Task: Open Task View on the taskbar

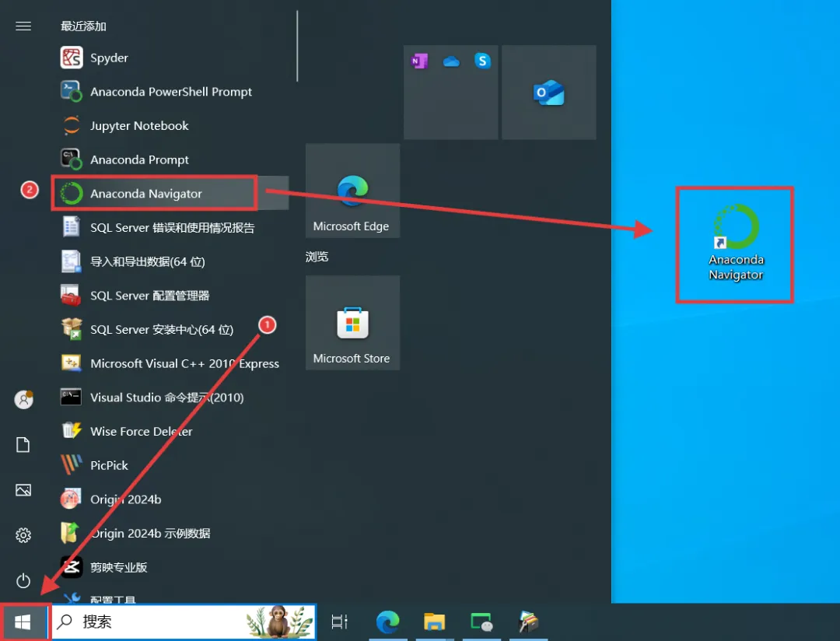Action: pos(340,622)
